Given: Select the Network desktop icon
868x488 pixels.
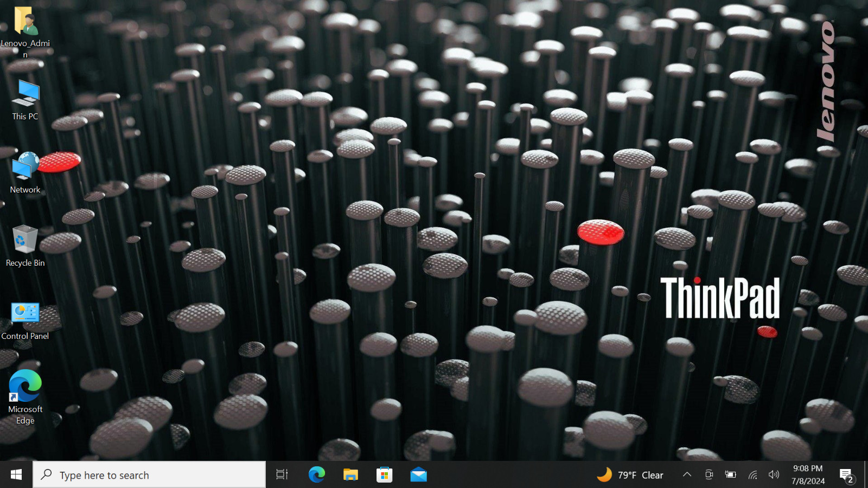Looking at the screenshot, I should pyautogui.click(x=25, y=173).
